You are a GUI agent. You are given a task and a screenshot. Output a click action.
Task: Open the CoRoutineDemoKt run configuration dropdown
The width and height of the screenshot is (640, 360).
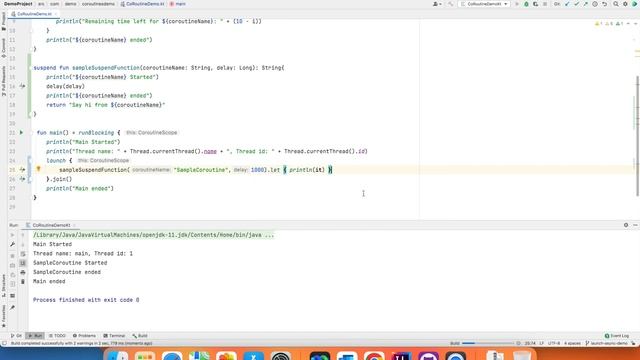pos(484,4)
